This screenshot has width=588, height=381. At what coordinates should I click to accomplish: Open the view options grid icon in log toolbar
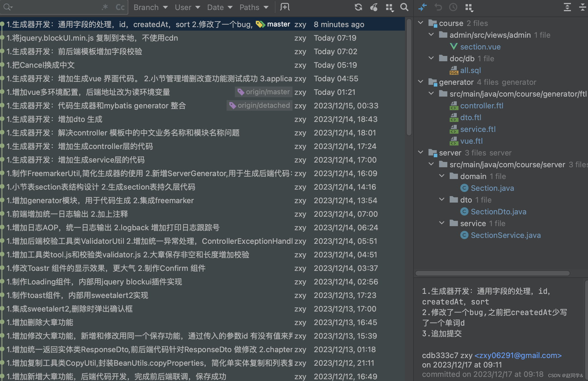[390, 8]
